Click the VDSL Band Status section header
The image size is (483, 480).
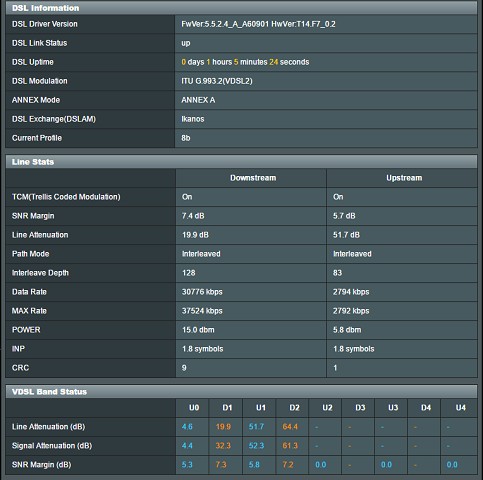tap(241, 392)
